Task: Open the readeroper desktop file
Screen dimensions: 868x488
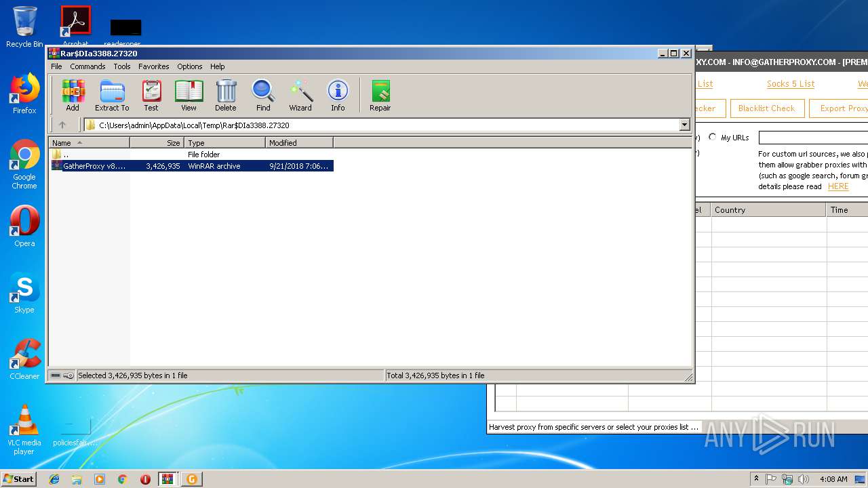Action: tap(125, 32)
